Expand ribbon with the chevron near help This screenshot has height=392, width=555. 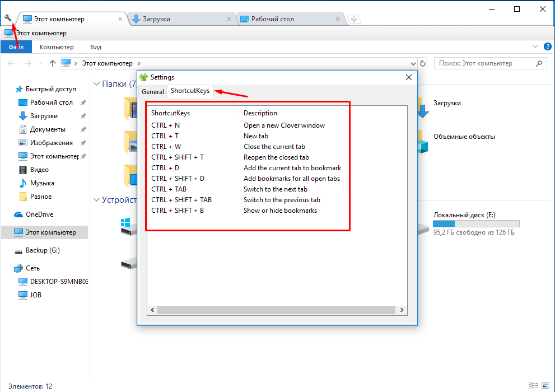tap(535, 47)
